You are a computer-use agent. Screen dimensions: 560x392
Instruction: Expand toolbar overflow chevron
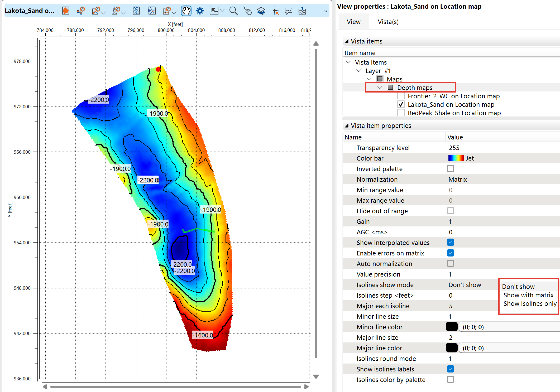pos(326,11)
